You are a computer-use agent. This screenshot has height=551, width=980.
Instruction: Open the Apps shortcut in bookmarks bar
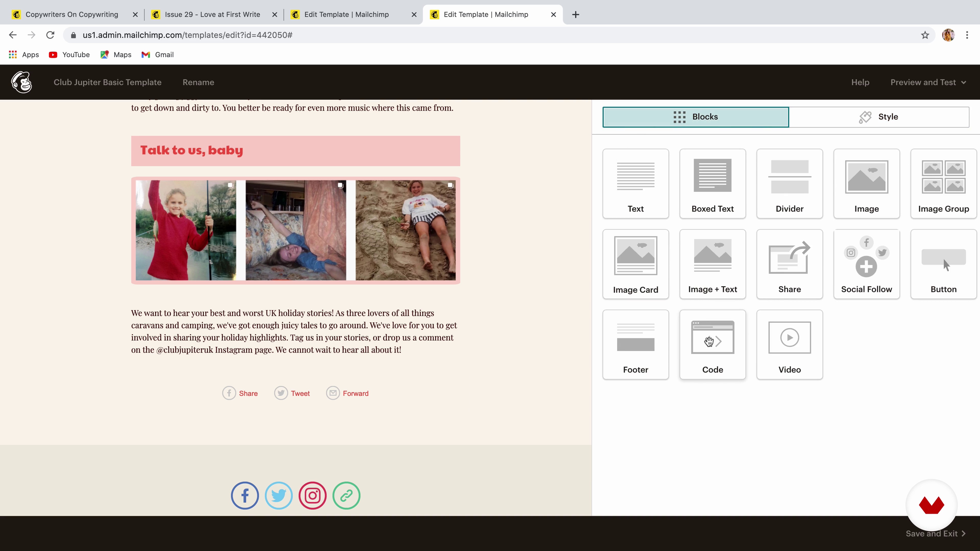(x=23, y=55)
